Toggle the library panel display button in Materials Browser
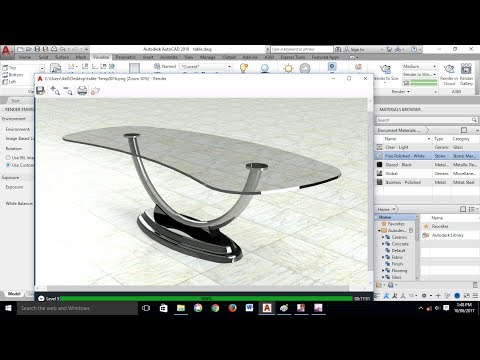The image size is (480, 360). (463, 209)
